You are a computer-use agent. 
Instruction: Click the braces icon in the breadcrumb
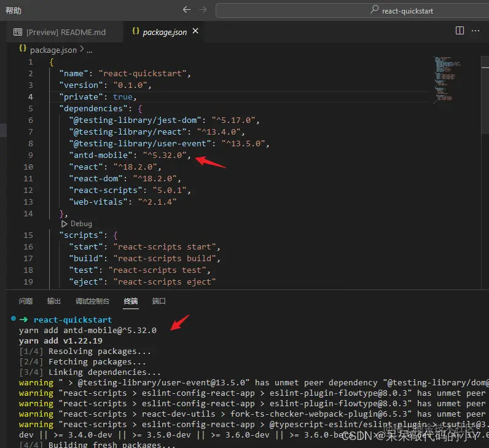coord(23,49)
